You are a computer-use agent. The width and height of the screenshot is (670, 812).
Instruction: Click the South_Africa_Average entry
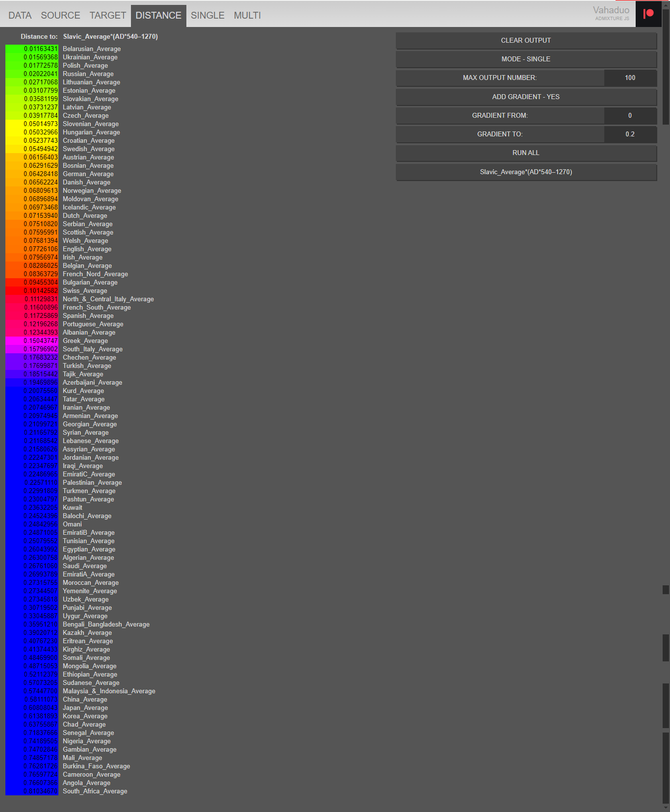coord(95,791)
